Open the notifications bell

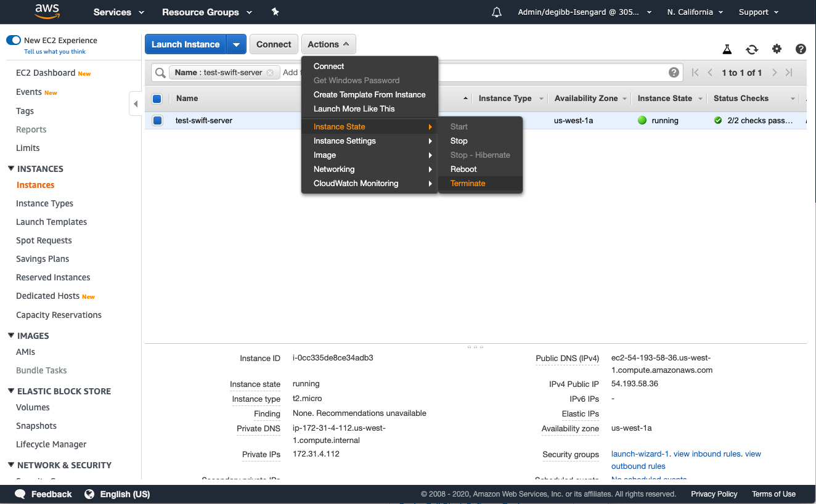497,11
